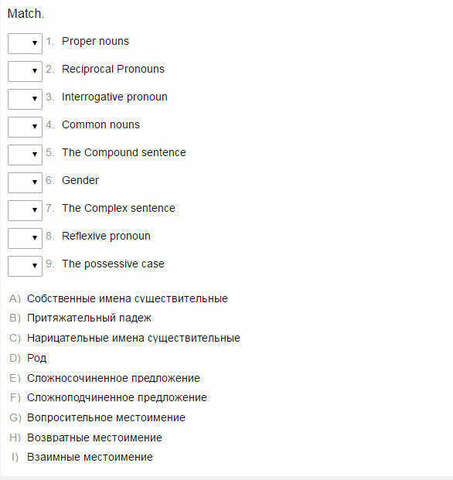Image resolution: width=453 pixels, height=480 pixels.
Task: Expand the Reflexive pronoun dropdown
Action: pyautogui.click(x=25, y=238)
